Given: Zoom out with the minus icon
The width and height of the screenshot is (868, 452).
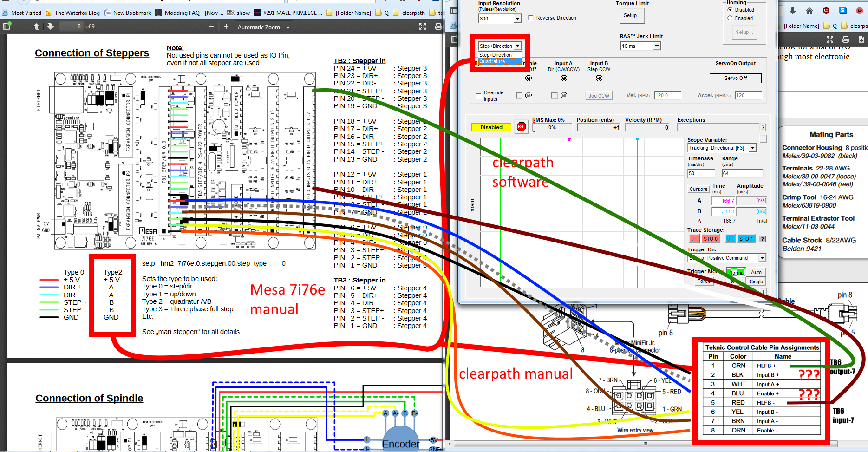Looking at the screenshot, I should [x=212, y=26].
